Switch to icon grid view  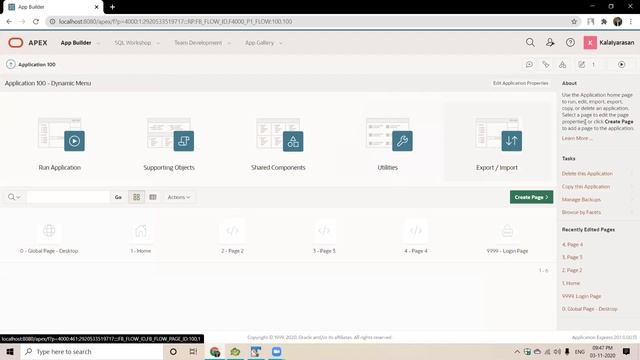[136, 197]
